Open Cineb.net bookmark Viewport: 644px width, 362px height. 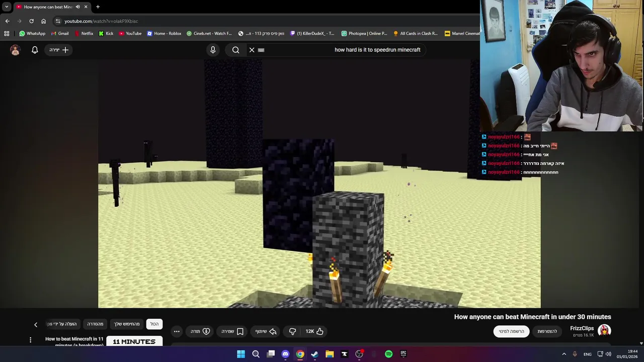click(209, 33)
